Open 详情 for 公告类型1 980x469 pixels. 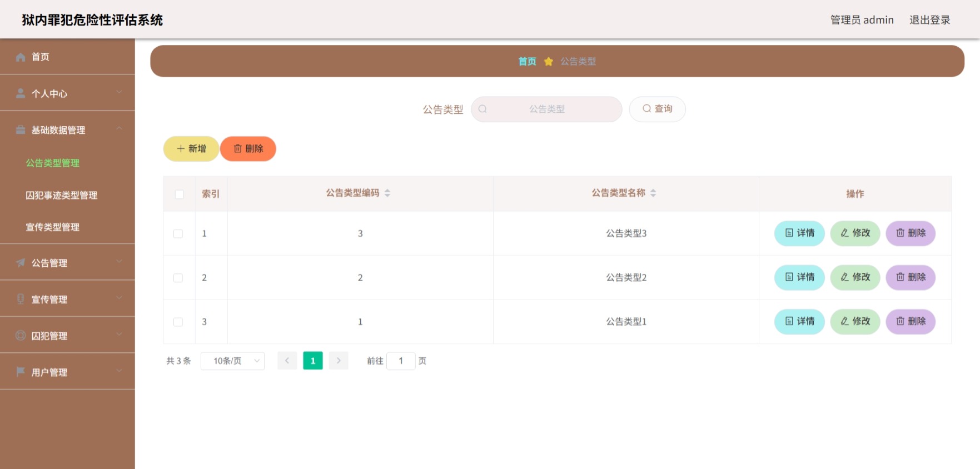(799, 321)
